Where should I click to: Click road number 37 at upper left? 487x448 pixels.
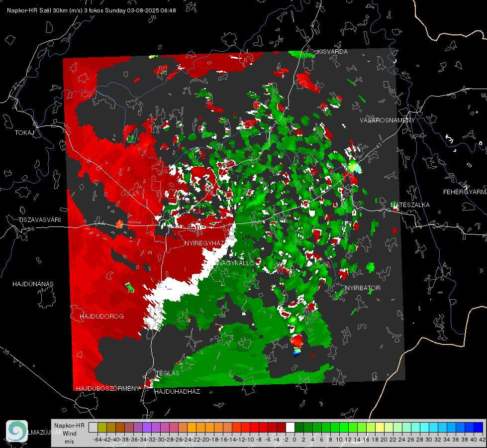tap(15, 86)
